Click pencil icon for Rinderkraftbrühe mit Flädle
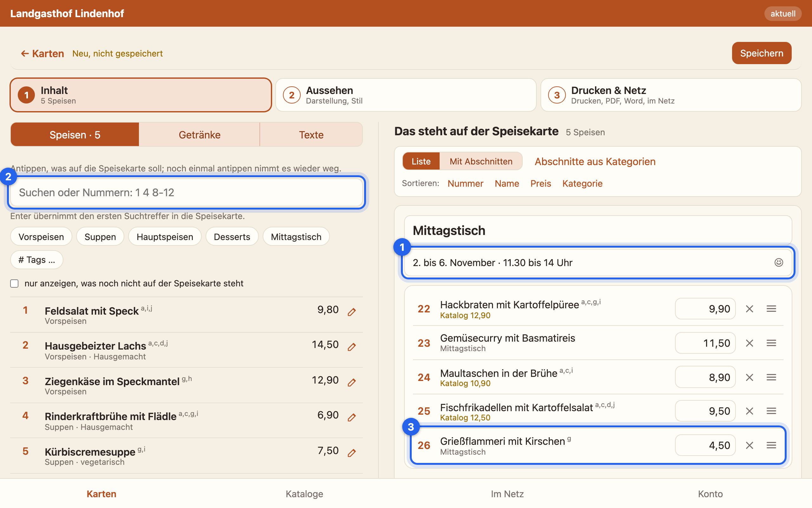 point(351,417)
